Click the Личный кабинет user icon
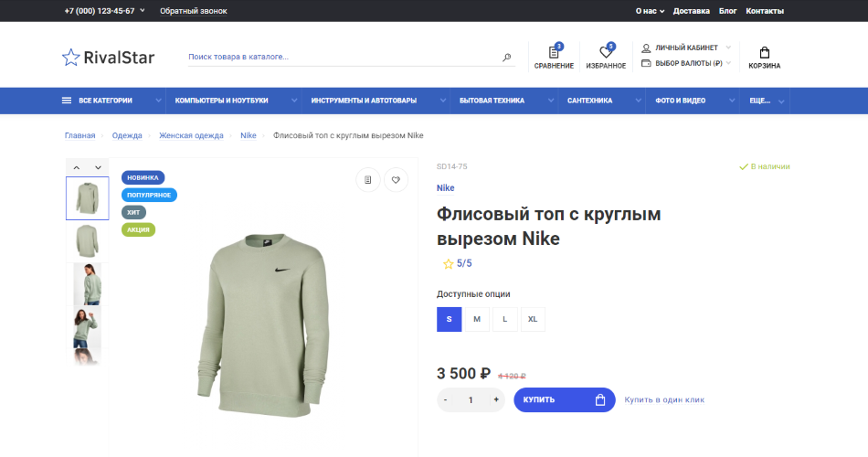Screen dimensions: 868x457 (646, 48)
